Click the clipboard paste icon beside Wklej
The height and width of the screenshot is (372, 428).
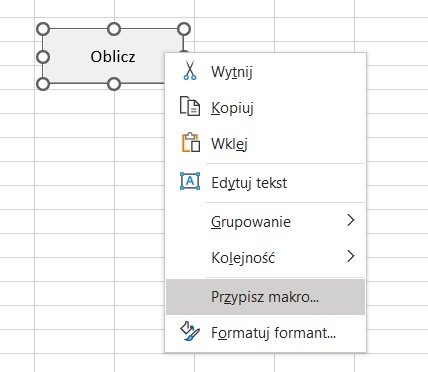pos(191,142)
